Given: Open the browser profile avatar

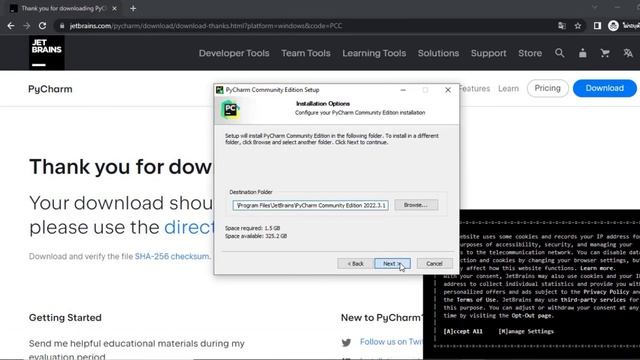Looking at the screenshot, I should (x=613, y=26).
